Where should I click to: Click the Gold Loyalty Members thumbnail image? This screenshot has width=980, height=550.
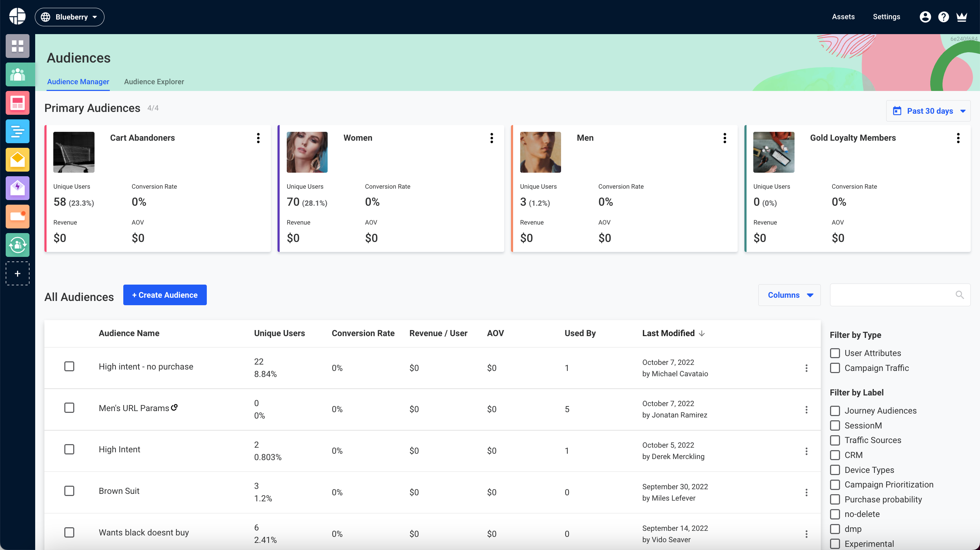point(774,152)
